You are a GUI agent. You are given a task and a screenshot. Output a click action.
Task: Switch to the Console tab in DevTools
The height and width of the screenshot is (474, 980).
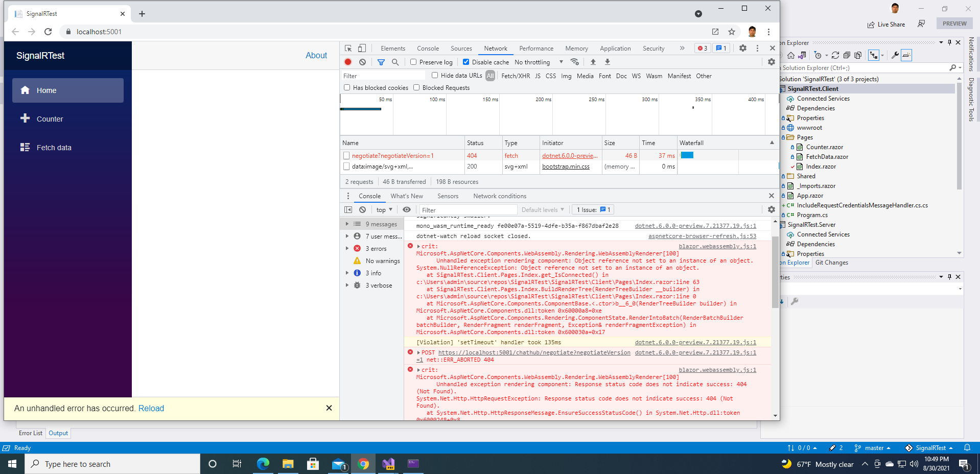tap(428, 49)
